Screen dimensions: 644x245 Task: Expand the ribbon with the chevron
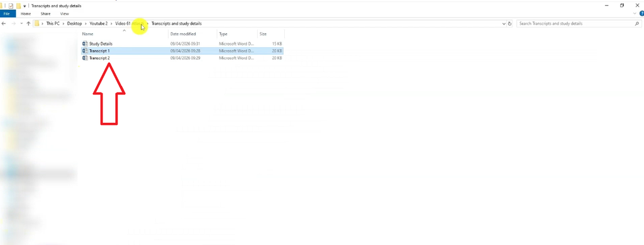pyautogui.click(x=635, y=14)
